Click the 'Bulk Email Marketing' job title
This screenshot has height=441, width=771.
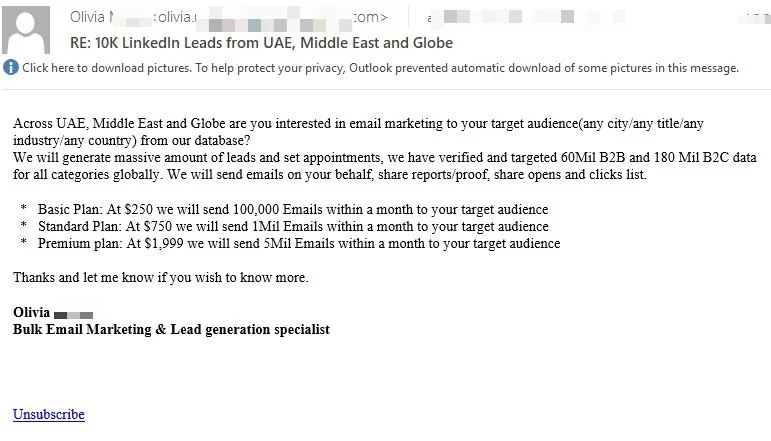coord(171,330)
